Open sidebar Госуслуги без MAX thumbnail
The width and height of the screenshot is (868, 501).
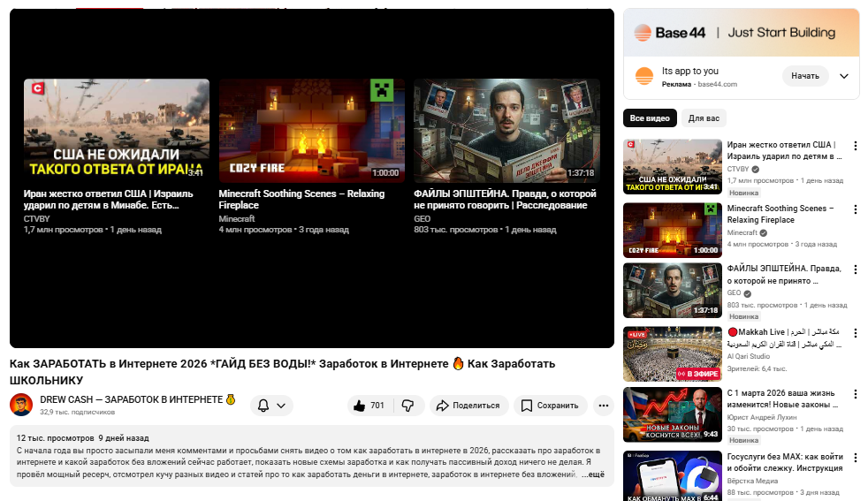click(x=673, y=475)
